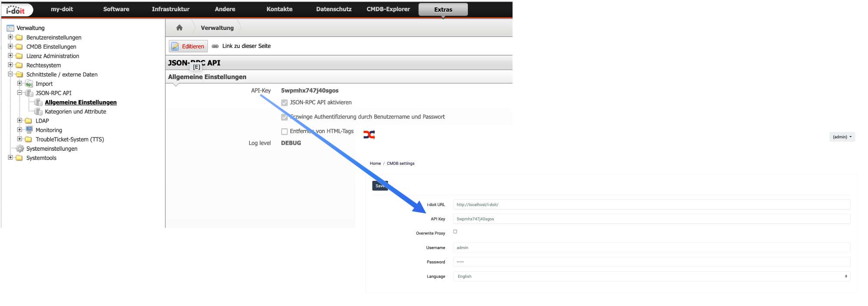The width and height of the screenshot is (868, 306).
Task: Click the Systemeinstellungen gear icon
Action: [x=20, y=149]
